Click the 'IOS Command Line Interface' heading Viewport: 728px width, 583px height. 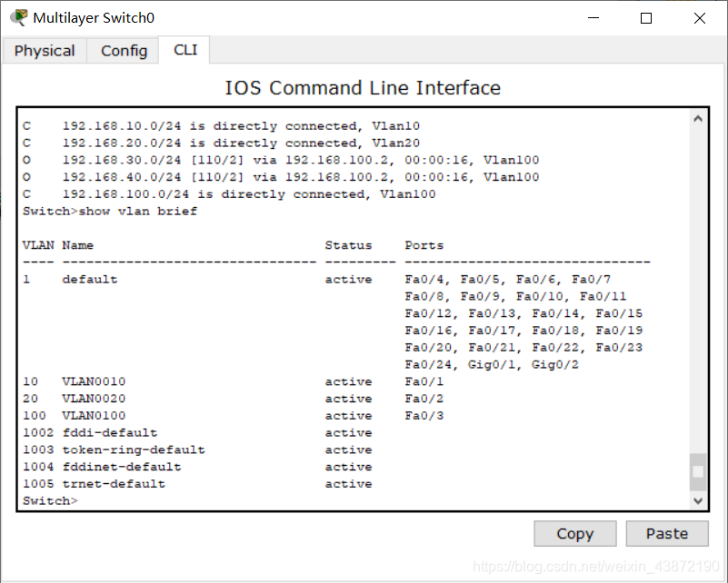363,88
